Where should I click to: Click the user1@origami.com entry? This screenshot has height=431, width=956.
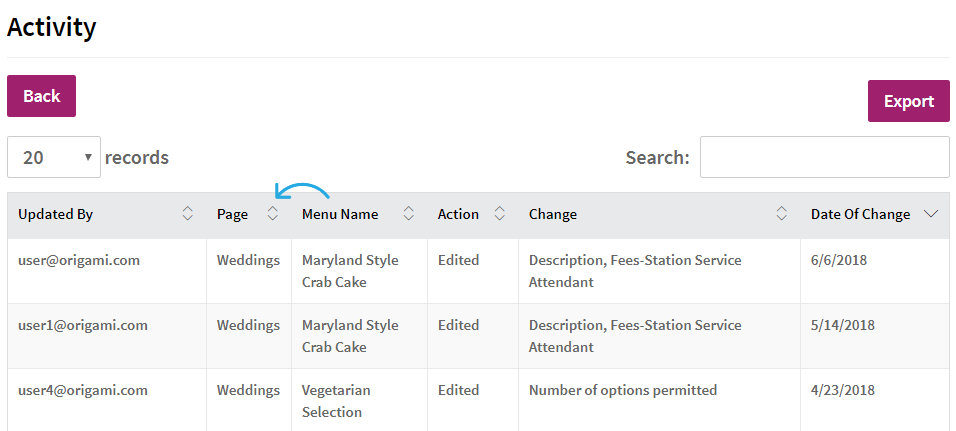click(x=83, y=325)
